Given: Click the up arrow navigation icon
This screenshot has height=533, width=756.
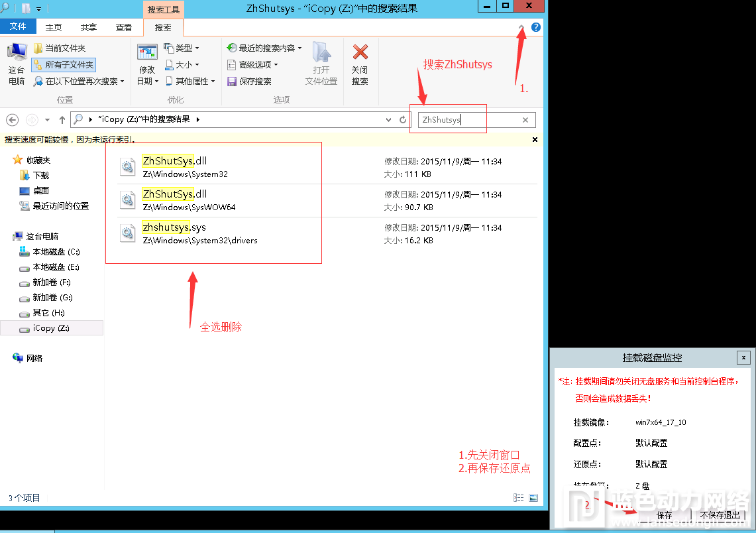Looking at the screenshot, I should [x=62, y=120].
